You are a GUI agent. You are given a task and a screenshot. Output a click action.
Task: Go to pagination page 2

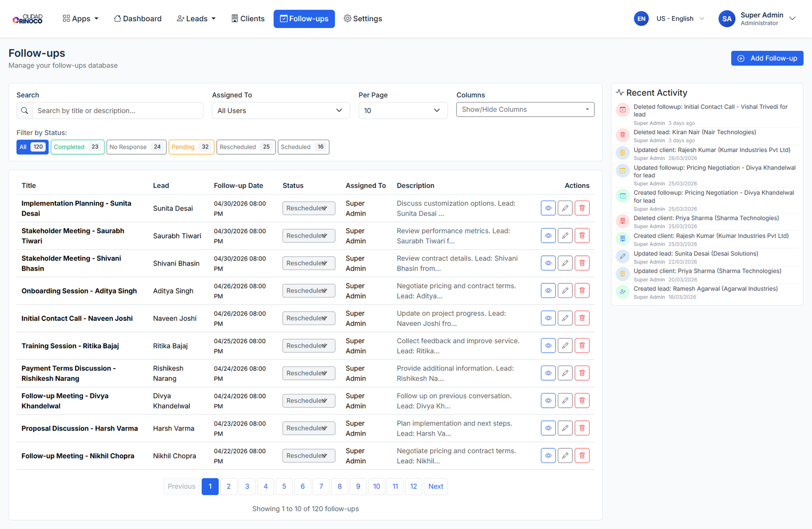click(x=228, y=486)
